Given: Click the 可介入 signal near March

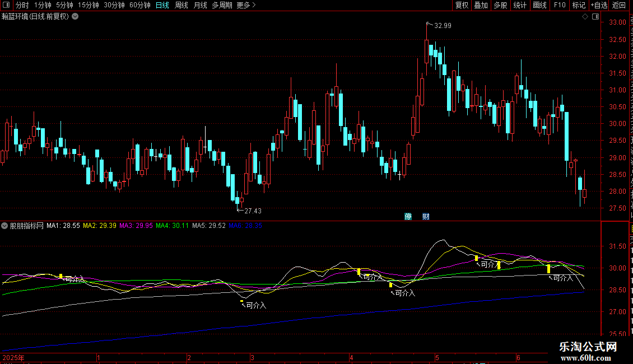Looking at the screenshot, I should [256, 306].
